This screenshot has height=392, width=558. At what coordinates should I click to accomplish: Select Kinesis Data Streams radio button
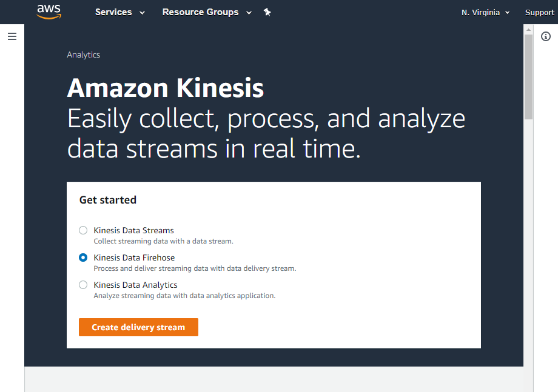click(x=83, y=230)
